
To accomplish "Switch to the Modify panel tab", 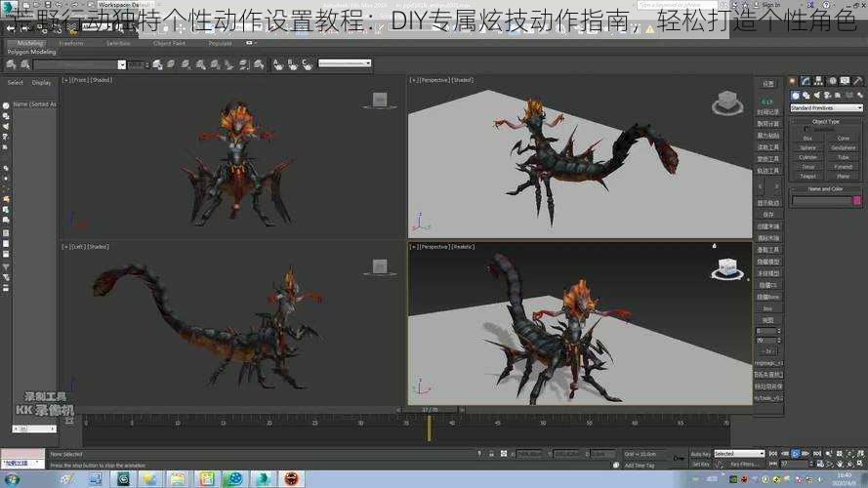I will 806,81.
